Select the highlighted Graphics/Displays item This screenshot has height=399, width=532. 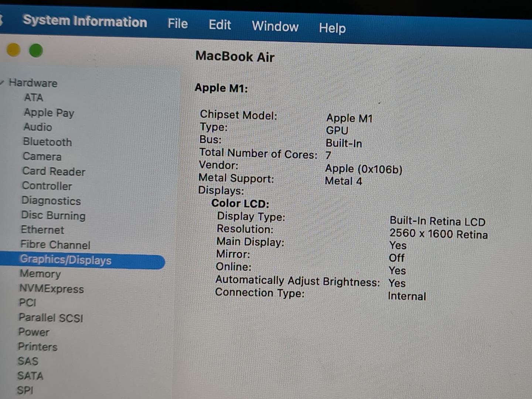65,260
